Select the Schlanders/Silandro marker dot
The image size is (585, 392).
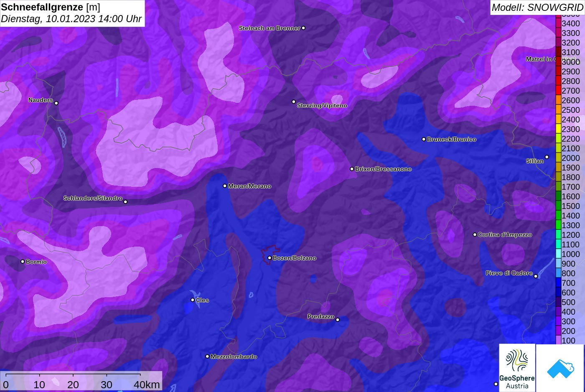pyautogui.click(x=125, y=202)
